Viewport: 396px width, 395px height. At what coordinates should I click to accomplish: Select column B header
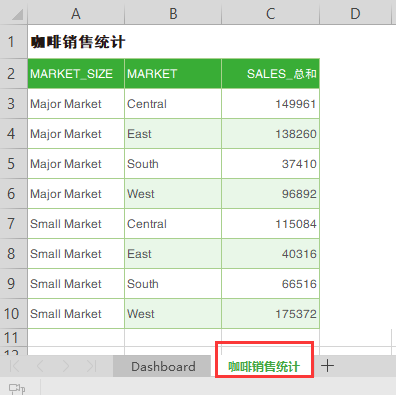(x=173, y=14)
